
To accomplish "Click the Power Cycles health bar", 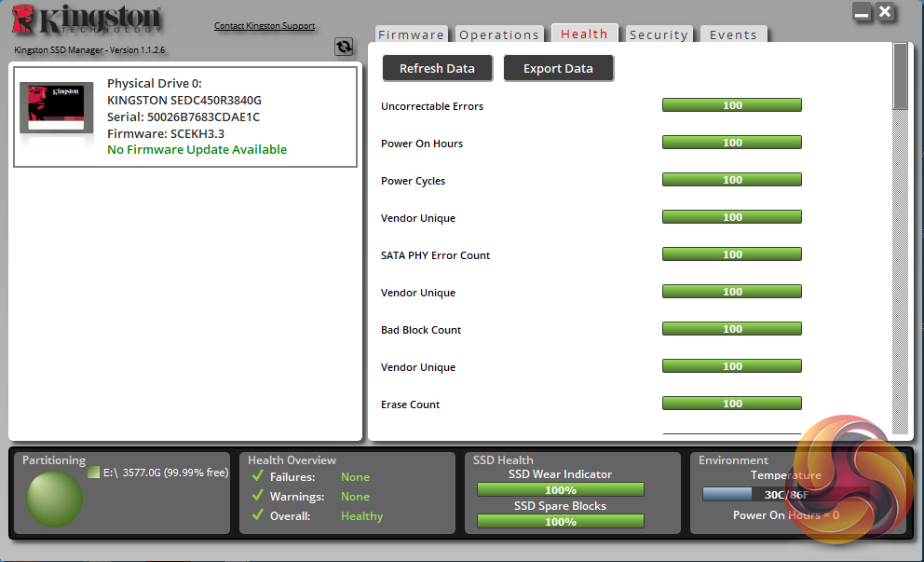I will click(x=732, y=179).
